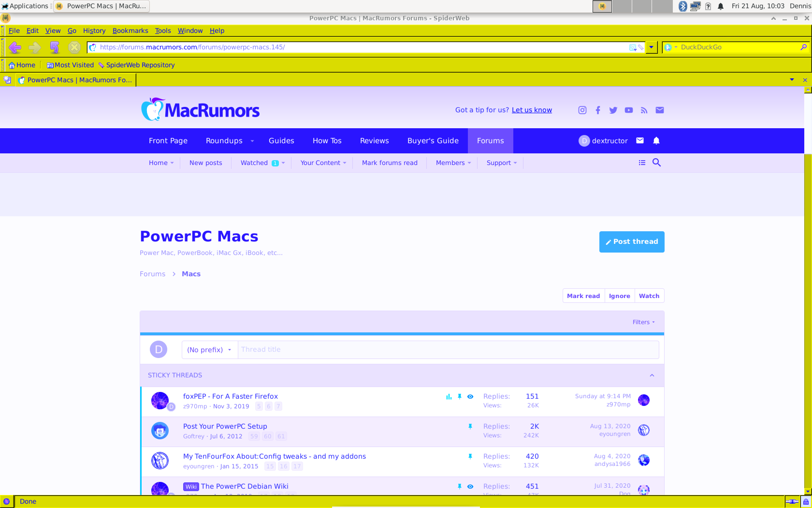Screen dimensions: 812x508
Task: Click the Bluetooth icon in the system tray
Action: 682,6
